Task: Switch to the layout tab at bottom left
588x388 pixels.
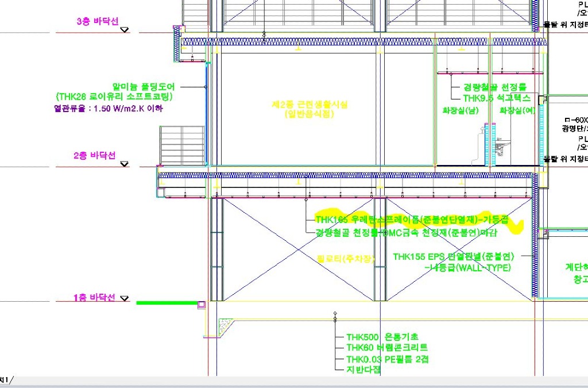Action: [5, 379]
